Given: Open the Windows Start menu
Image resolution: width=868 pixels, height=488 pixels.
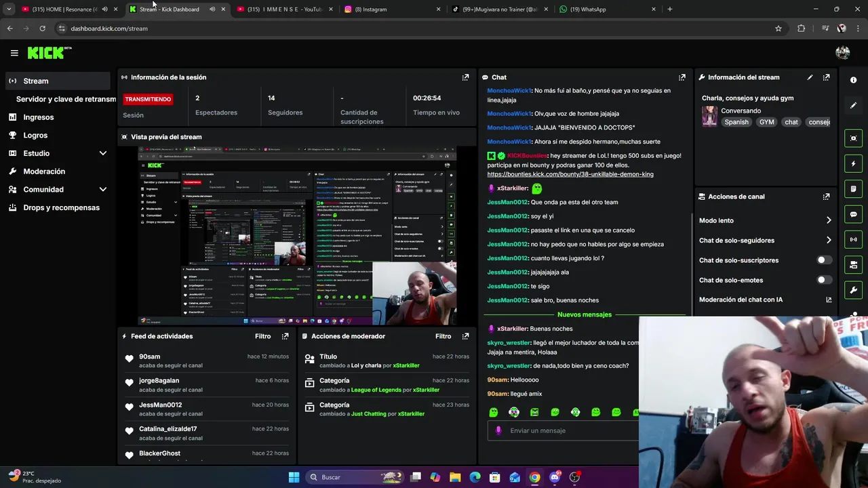Looking at the screenshot, I should coord(294,477).
